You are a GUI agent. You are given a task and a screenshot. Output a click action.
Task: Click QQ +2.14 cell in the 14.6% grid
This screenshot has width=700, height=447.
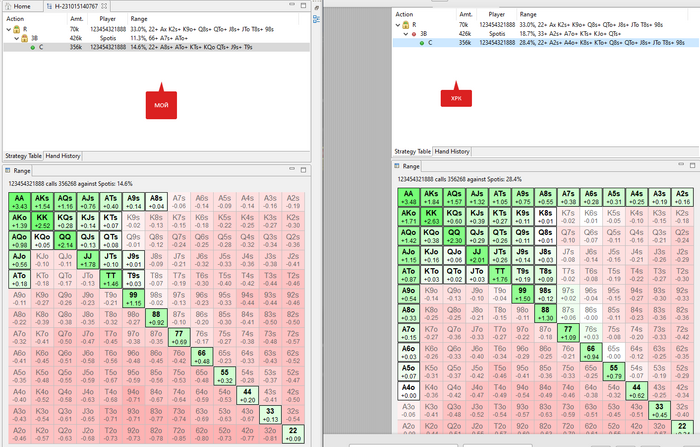65,240
